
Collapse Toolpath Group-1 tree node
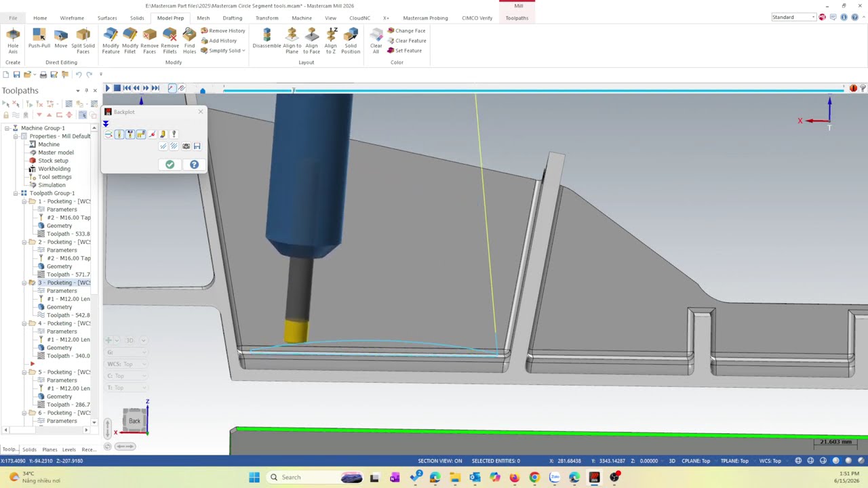point(15,193)
